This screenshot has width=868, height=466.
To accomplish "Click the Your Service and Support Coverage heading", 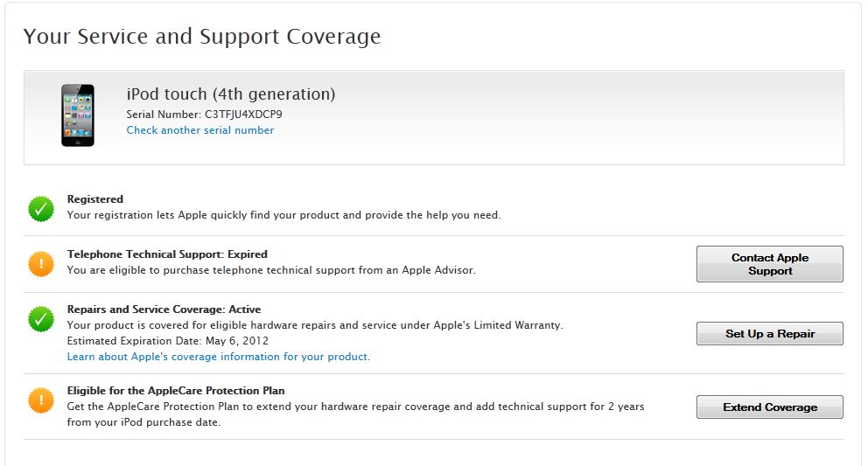I will (201, 37).
